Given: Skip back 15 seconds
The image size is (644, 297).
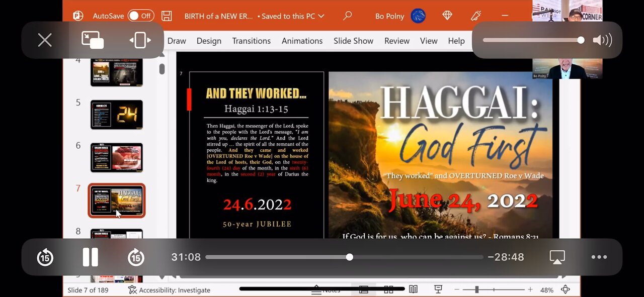Looking at the screenshot, I should 45,257.
